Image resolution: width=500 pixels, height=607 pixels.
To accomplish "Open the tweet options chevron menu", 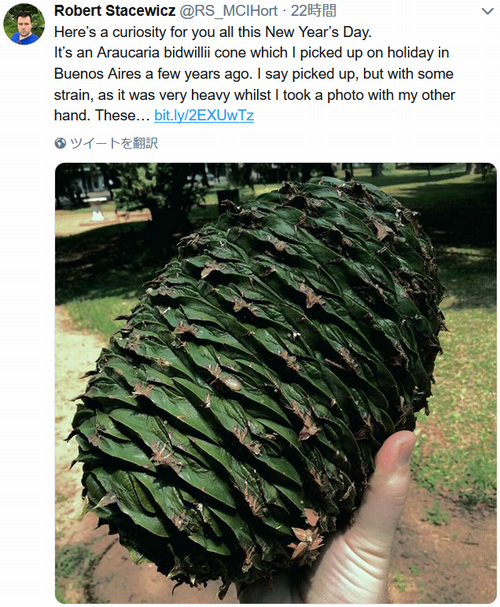I will coord(487,11).
